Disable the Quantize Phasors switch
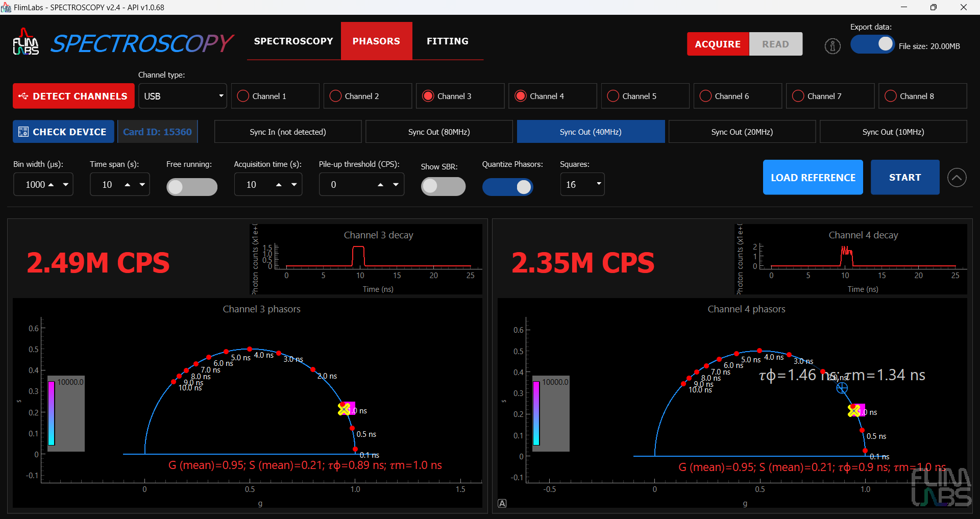This screenshot has width=980, height=519. tap(508, 187)
